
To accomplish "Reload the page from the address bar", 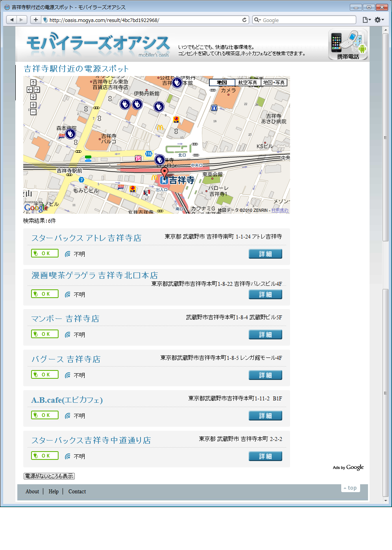I will click(244, 20).
